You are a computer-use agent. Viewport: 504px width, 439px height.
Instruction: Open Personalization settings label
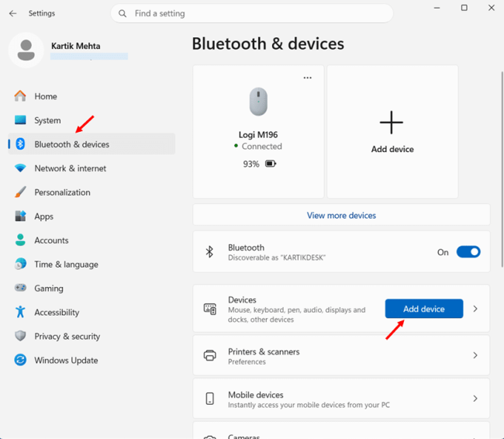(x=62, y=192)
